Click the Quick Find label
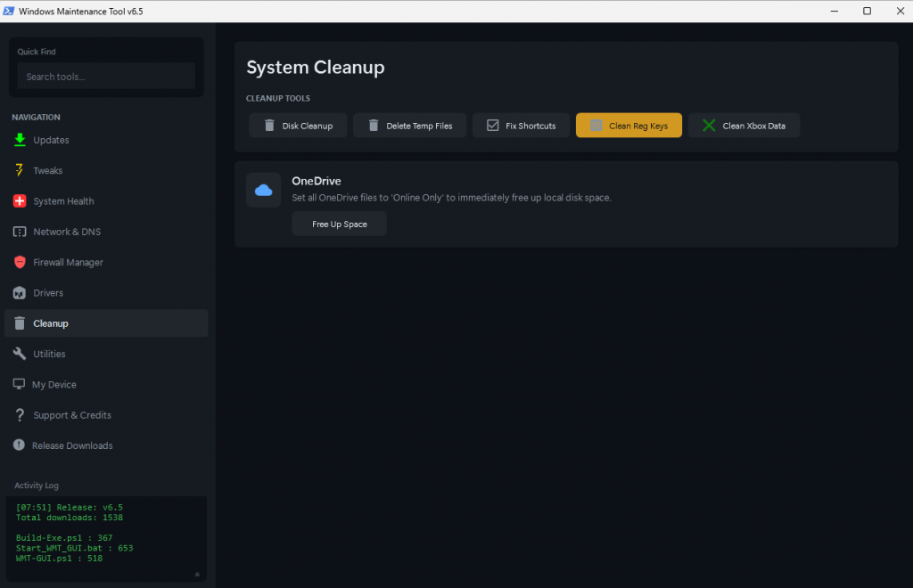This screenshot has height=588, width=913. click(x=36, y=52)
